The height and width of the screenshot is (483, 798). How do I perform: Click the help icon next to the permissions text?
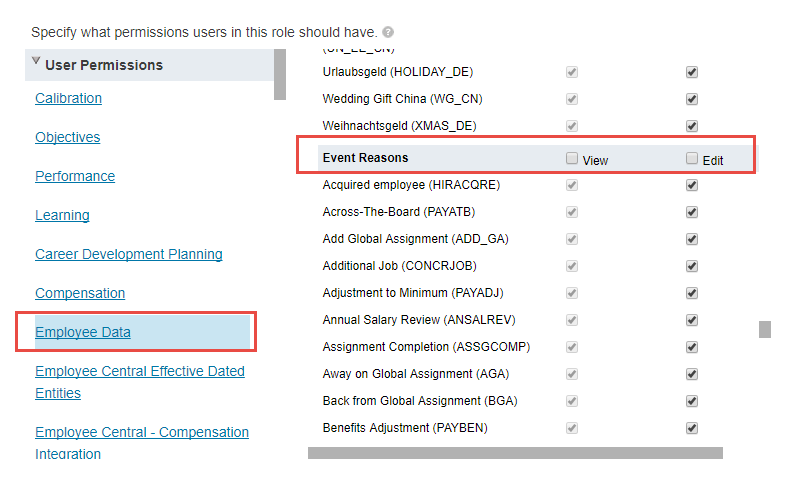coord(388,32)
